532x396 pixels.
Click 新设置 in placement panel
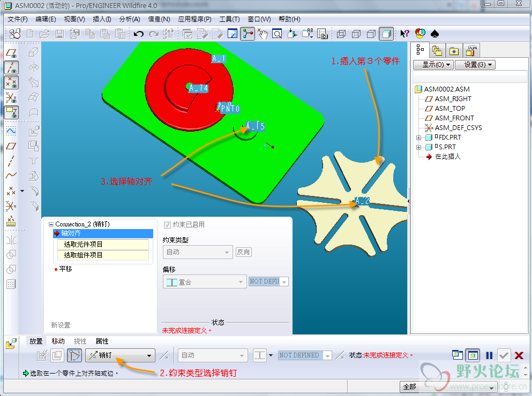click(x=61, y=325)
